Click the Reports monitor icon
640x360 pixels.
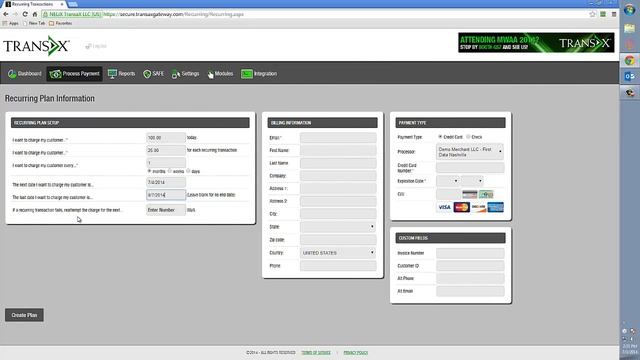click(112, 73)
